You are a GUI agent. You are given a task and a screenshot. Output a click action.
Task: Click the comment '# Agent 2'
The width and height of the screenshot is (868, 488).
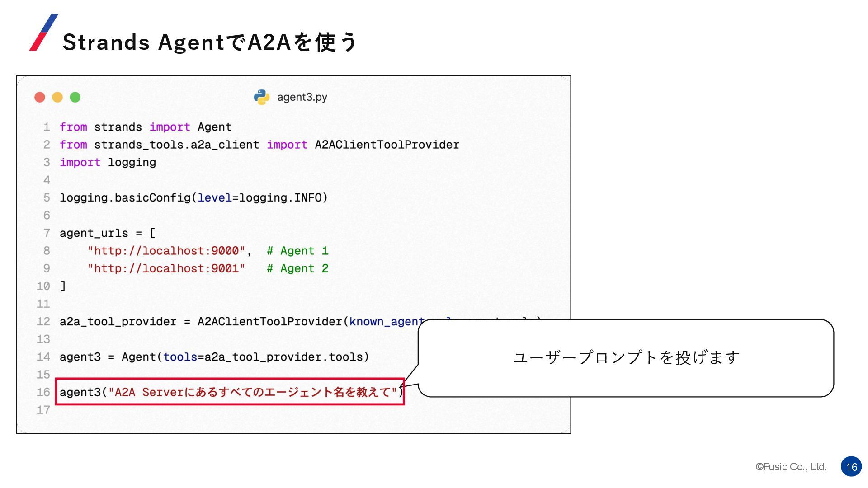click(297, 268)
